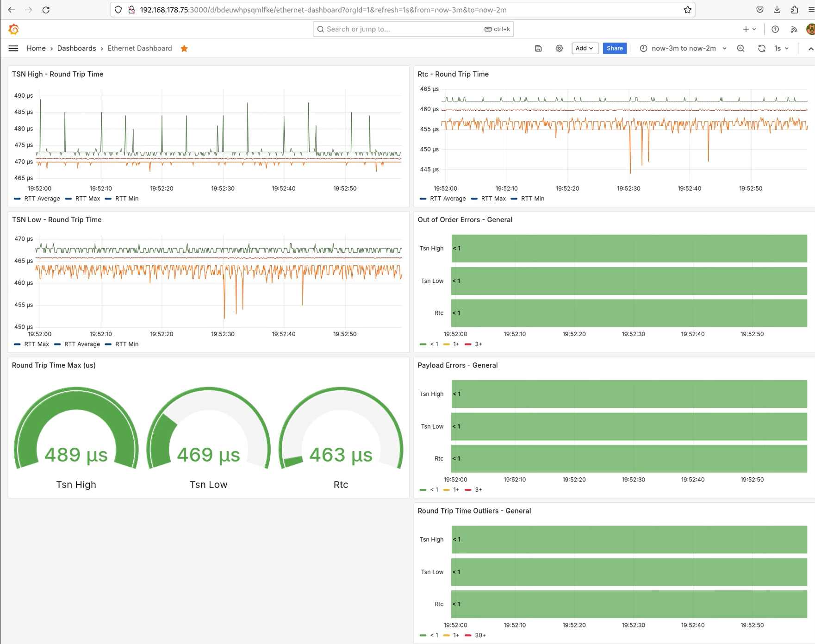The width and height of the screenshot is (815, 644).
Task: Open dashboard settings gear
Action: pos(559,48)
